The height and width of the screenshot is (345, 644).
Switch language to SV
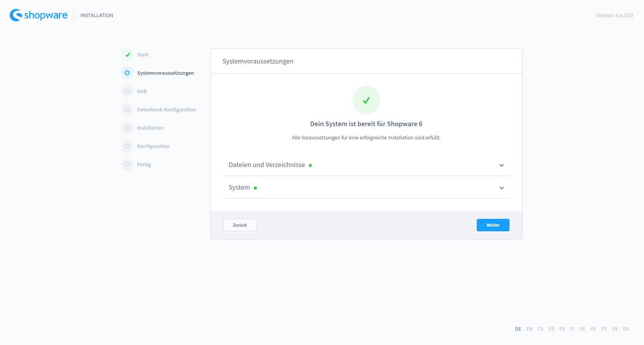tap(615, 329)
